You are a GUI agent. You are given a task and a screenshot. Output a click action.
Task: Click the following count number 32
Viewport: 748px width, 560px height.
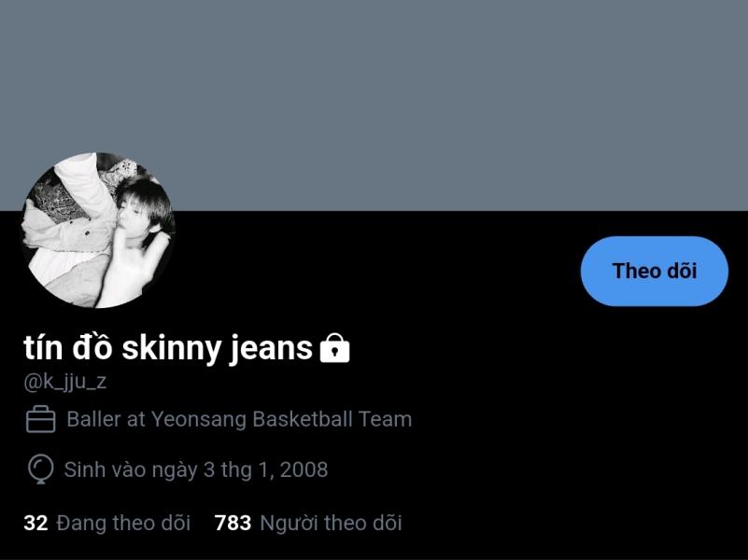click(x=35, y=523)
